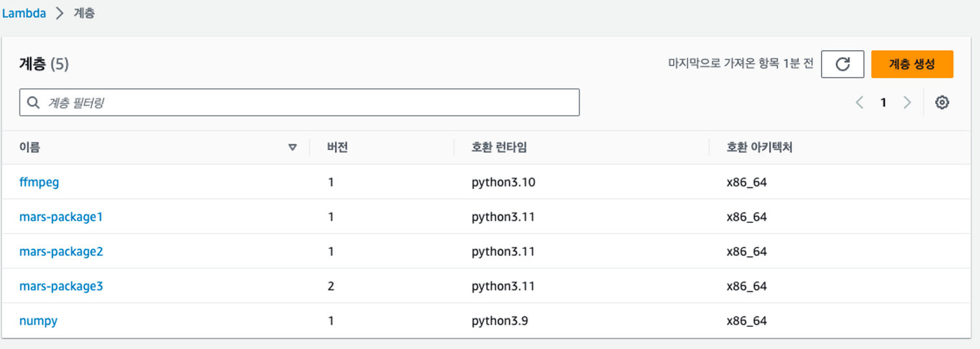
Task: Open the mars-package3 layer
Action: pyautogui.click(x=61, y=286)
